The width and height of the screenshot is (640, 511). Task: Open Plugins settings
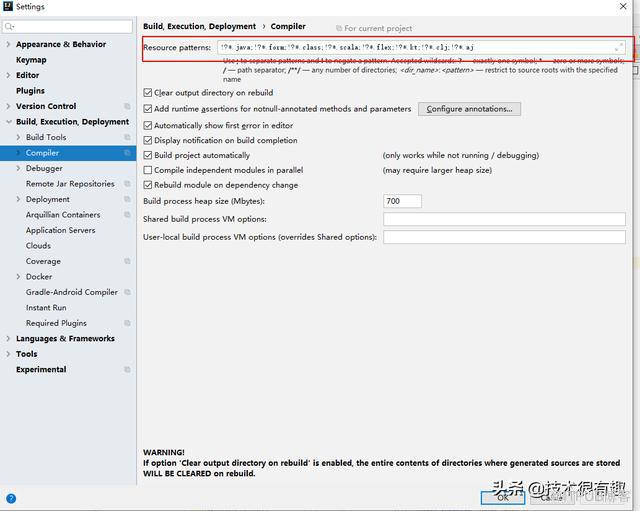tap(30, 91)
